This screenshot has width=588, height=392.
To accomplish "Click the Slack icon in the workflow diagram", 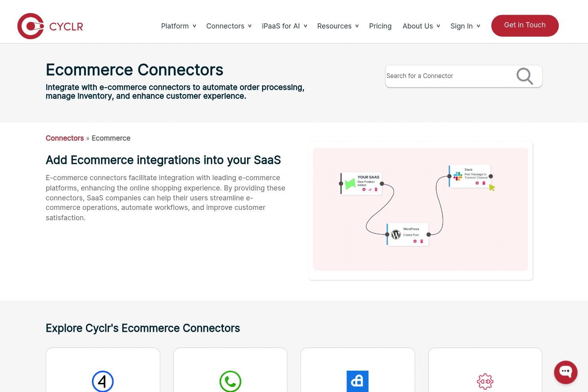I will point(458,176).
